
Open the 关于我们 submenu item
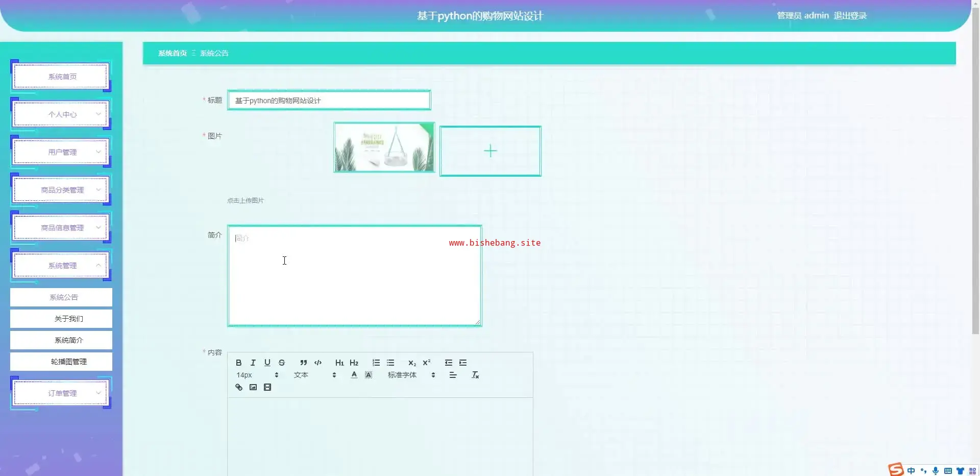(x=61, y=319)
